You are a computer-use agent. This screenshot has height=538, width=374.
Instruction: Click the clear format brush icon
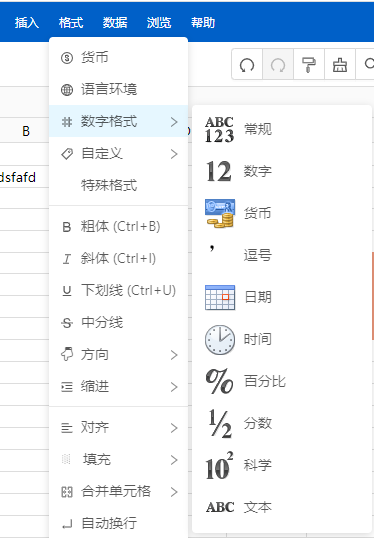tap(340, 65)
